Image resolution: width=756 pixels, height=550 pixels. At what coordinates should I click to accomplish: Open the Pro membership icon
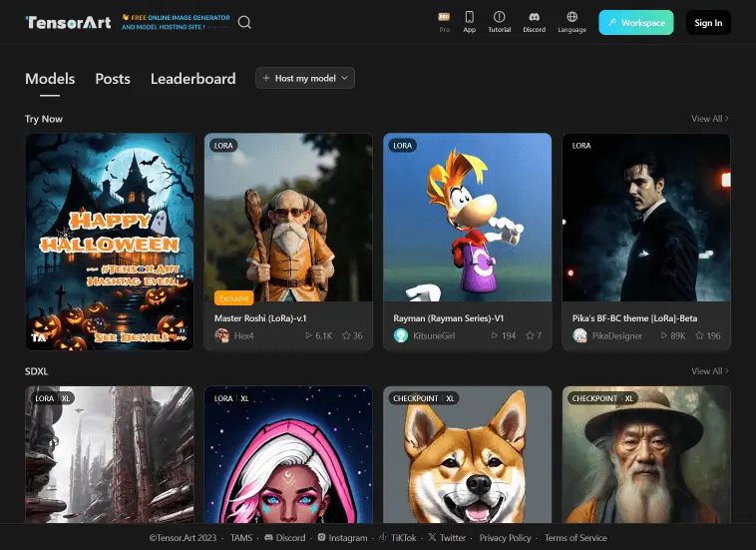(445, 18)
